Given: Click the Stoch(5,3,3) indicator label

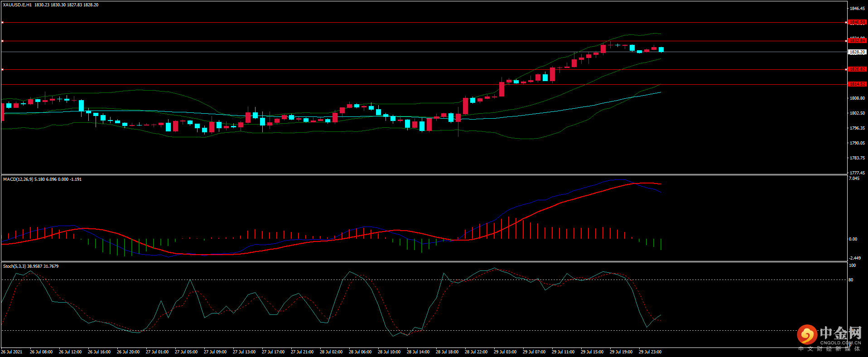Looking at the screenshot, I should tap(14, 266).
